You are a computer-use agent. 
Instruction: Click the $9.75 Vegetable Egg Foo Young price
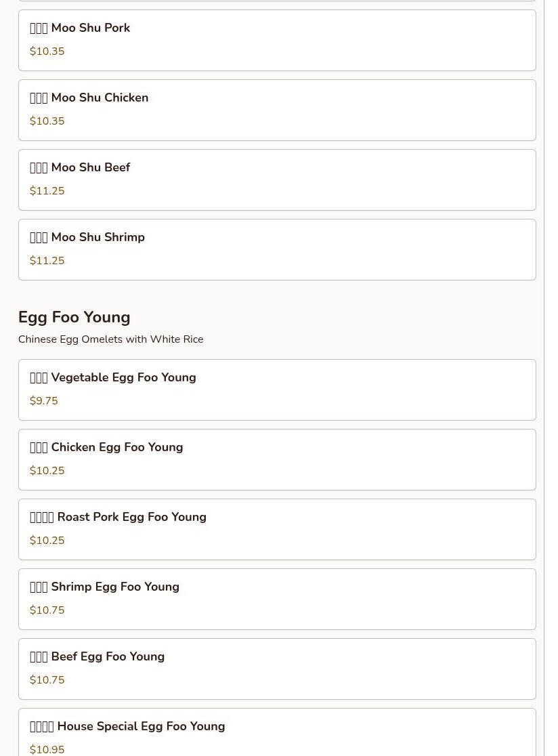pos(44,401)
